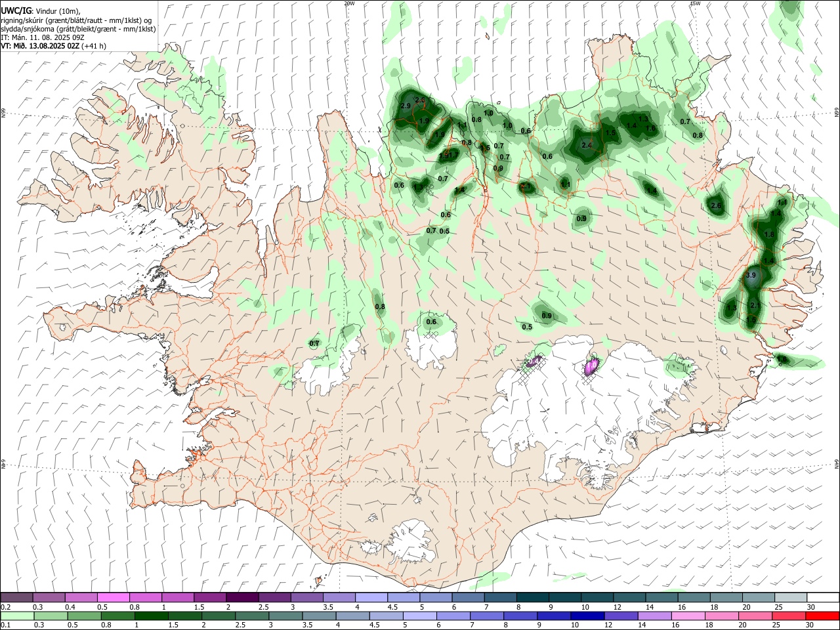
Task: Click the '15W' longitude label
Action: click(696, 3)
